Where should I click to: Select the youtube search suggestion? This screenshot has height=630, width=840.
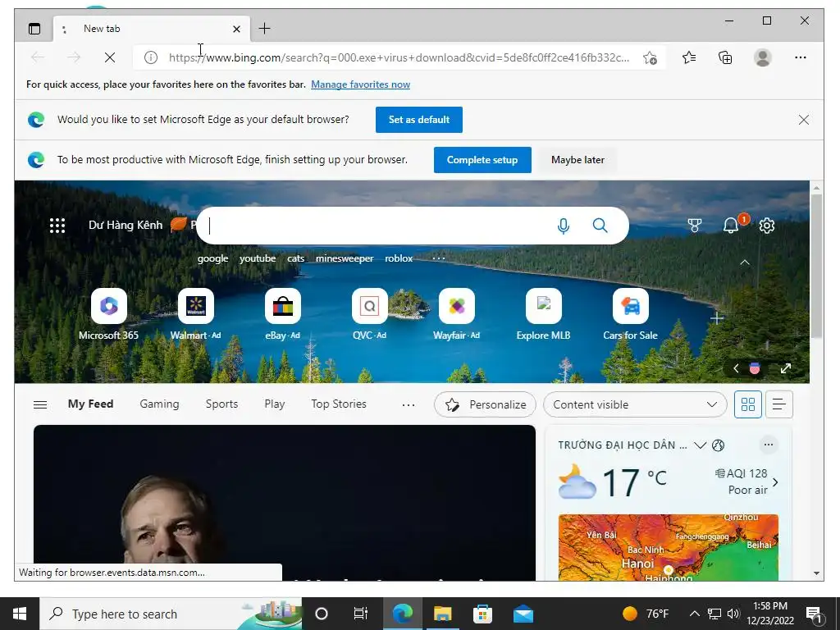(x=258, y=258)
